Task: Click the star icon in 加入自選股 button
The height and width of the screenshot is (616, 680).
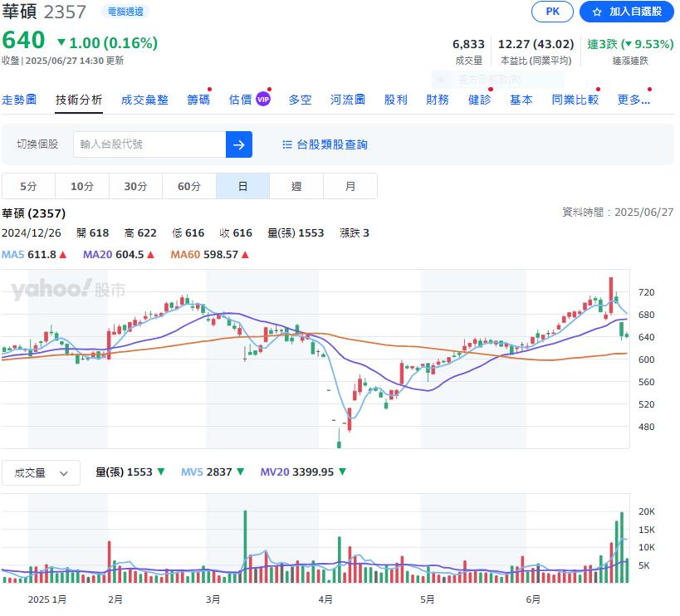Action: 597,12
